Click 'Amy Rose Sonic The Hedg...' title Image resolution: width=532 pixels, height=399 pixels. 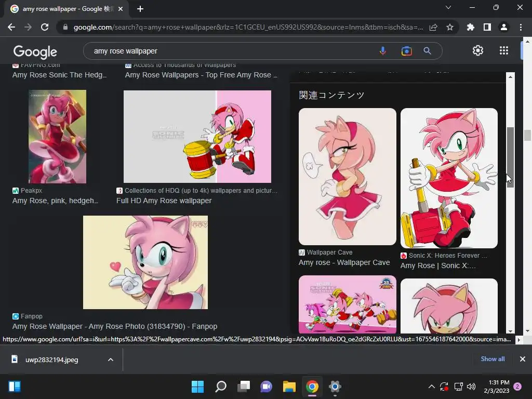click(x=59, y=75)
